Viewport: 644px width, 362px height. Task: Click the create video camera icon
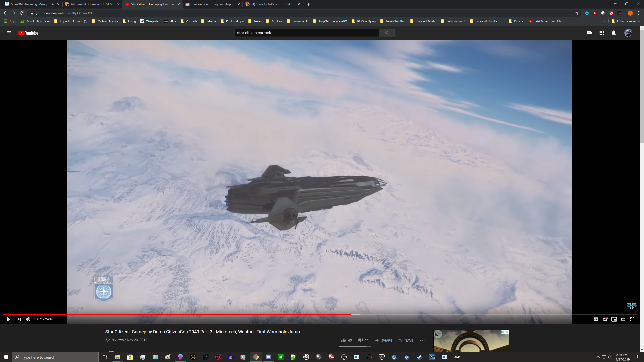click(x=589, y=33)
